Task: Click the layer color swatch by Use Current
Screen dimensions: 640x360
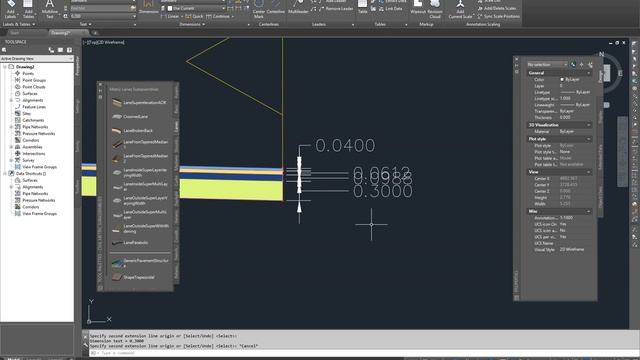Action: [x=170, y=8]
